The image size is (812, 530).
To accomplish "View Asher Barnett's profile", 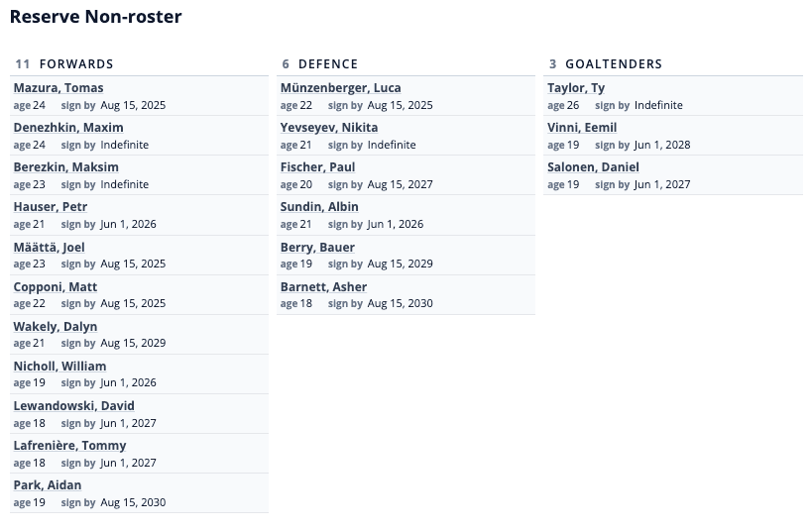I will coord(323,287).
